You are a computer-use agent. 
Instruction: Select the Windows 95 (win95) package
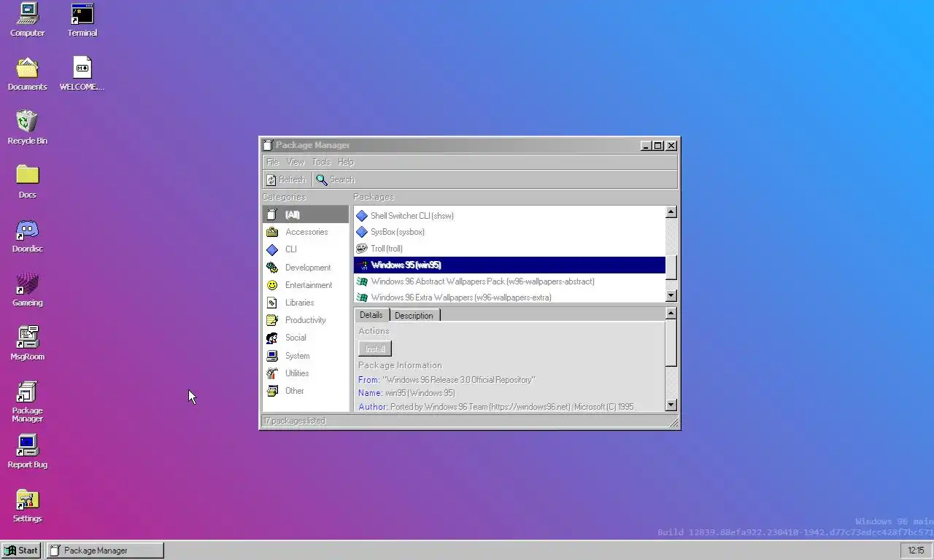click(x=509, y=265)
